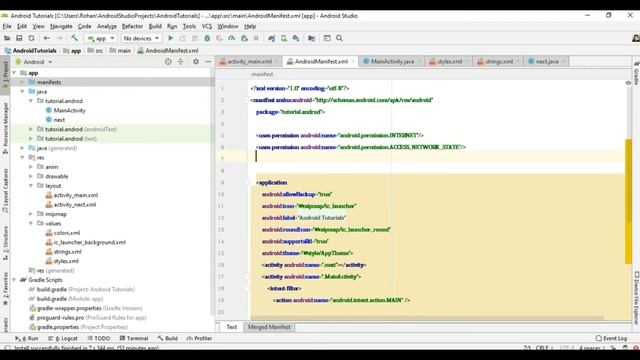Image resolution: width=640 pixels, height=360 pixels.
Task: Start debugging with the green bug icon
Action: pos(207,38)
